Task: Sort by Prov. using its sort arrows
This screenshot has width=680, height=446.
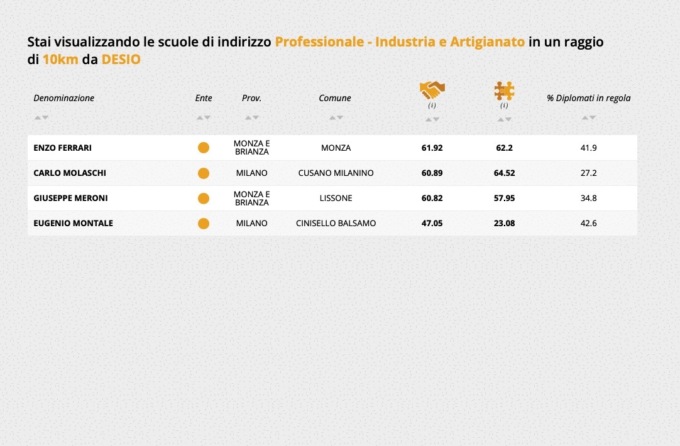Action: tap(252, 118)
